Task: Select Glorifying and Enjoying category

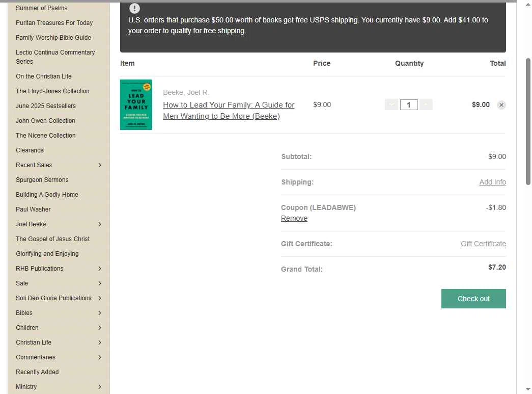Action: pos(47,254)
